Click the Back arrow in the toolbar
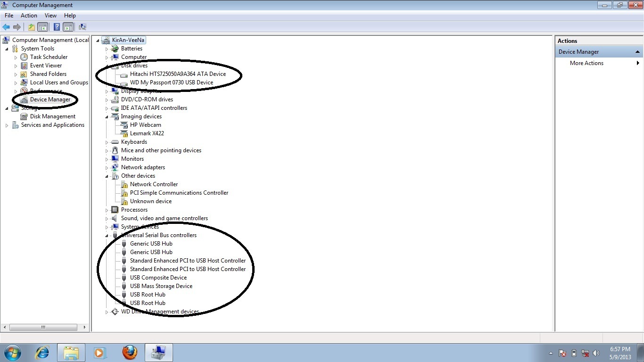Screen dimensions: 644x362 pyautogui.click(x=7, y=27)
